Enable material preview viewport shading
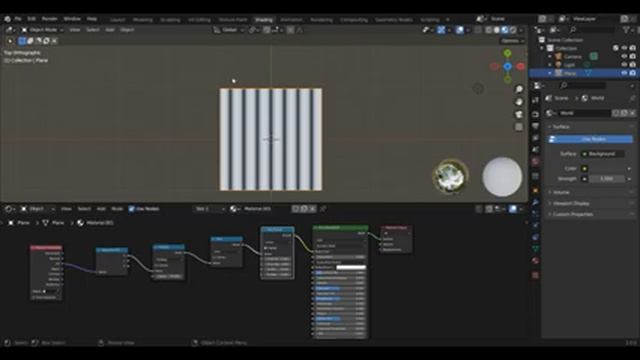640x360 pixels. click(505, 30)
